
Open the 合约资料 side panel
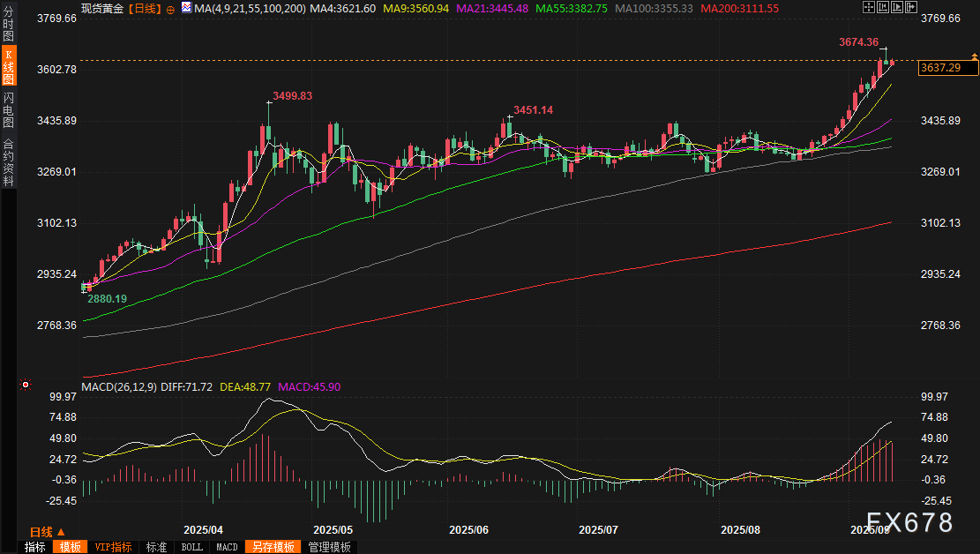point(8,161)
